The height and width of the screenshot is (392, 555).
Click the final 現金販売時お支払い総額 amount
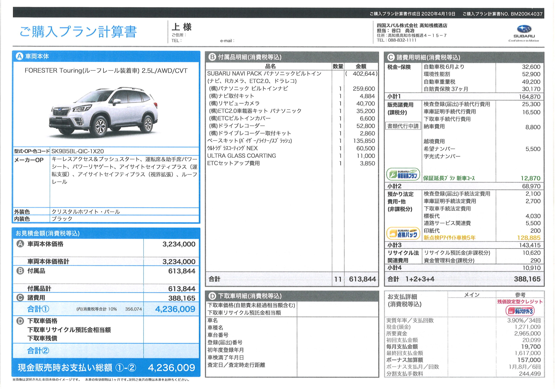(x=171, y=368)
